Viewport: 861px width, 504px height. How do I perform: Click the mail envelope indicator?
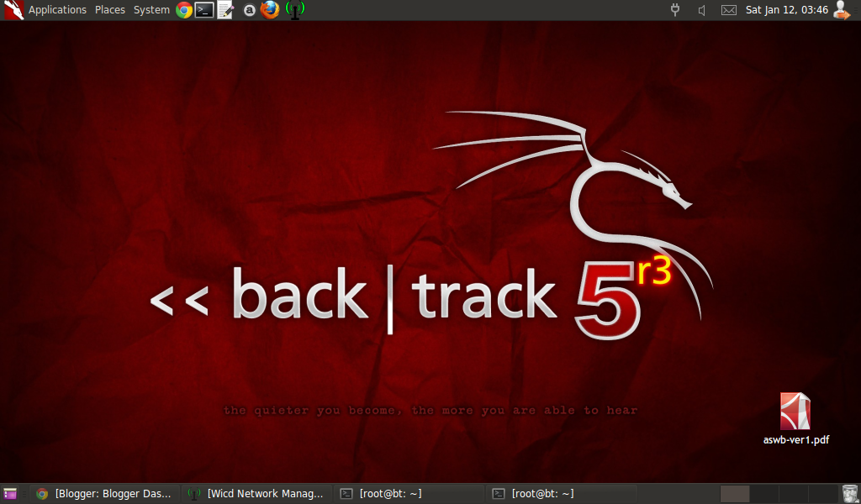tap(729, 10)
